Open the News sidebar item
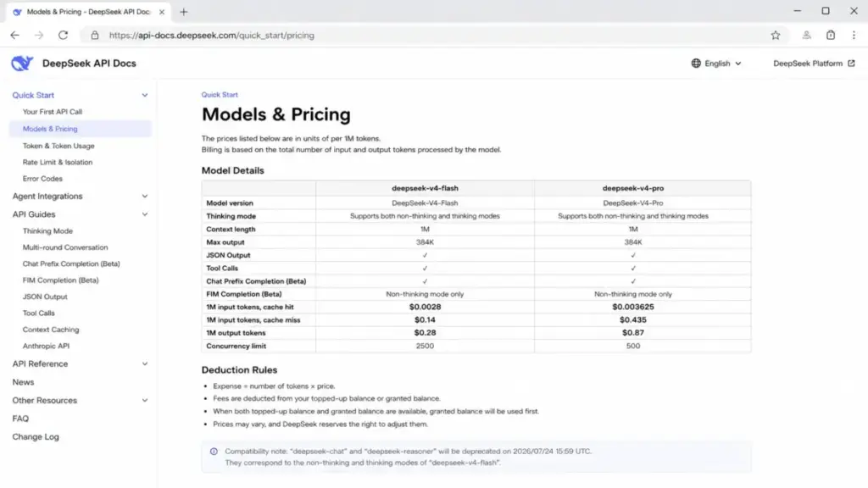Screen dimensions: 868x488 click(x=23, y=382)
